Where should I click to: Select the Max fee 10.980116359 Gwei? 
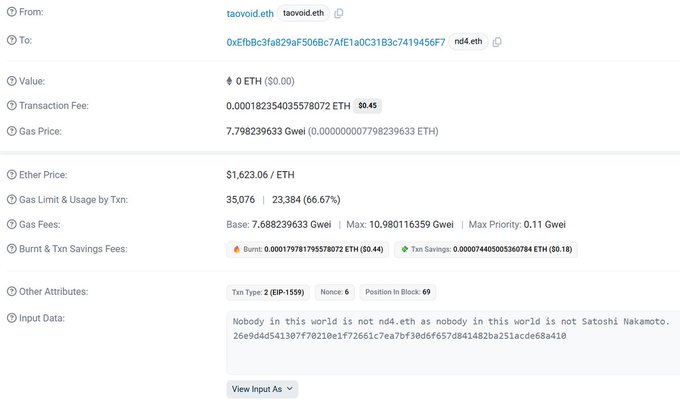[x=412, y=224]
